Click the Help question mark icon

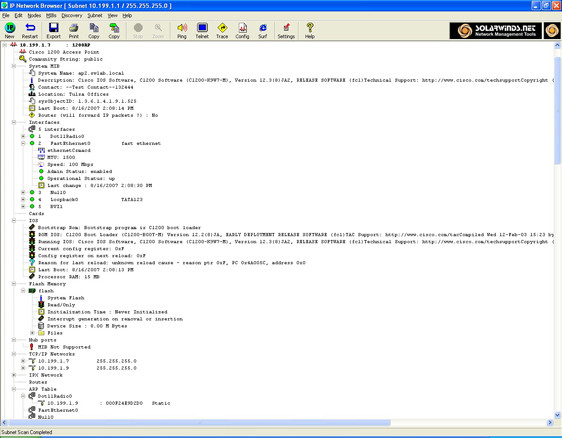pos(310,30)
